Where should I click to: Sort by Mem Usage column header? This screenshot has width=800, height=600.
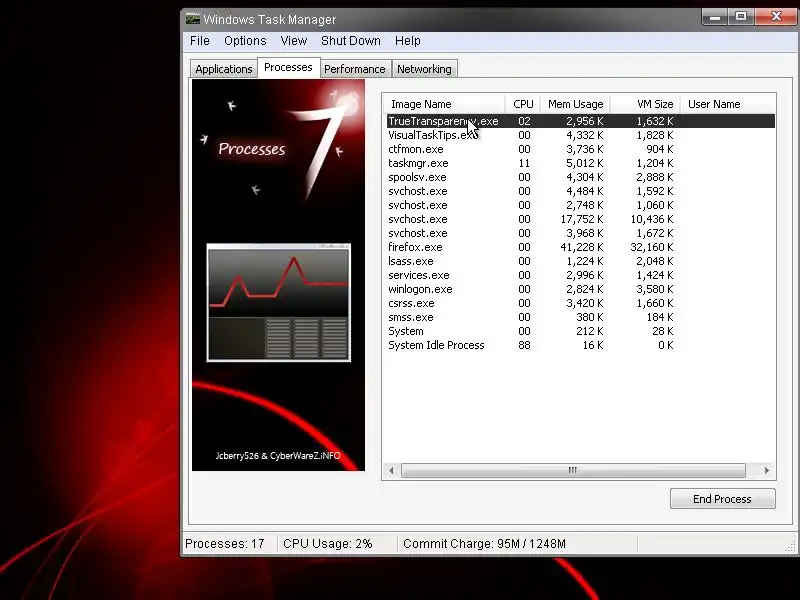[x=576, y=104]
